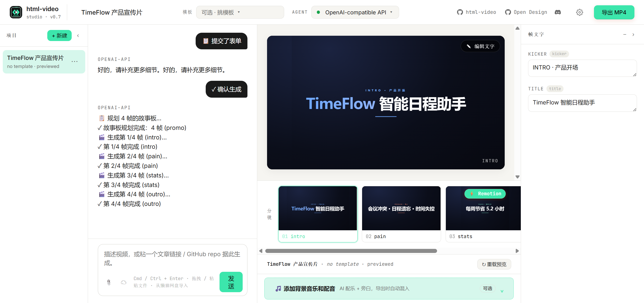Click the main INTRO video preview
The width and height of the screenshot is (644, 303).
pyautogui.click(x=386, y=102)
